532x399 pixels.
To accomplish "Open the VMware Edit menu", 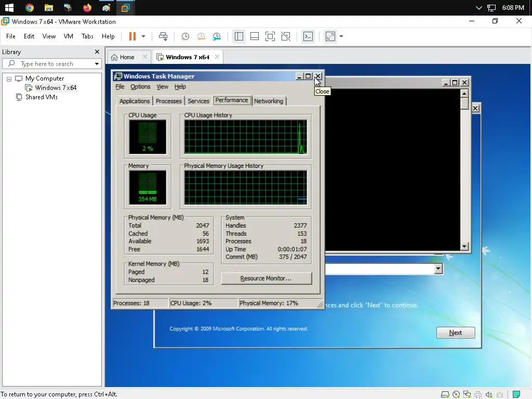I will point(29,36).
